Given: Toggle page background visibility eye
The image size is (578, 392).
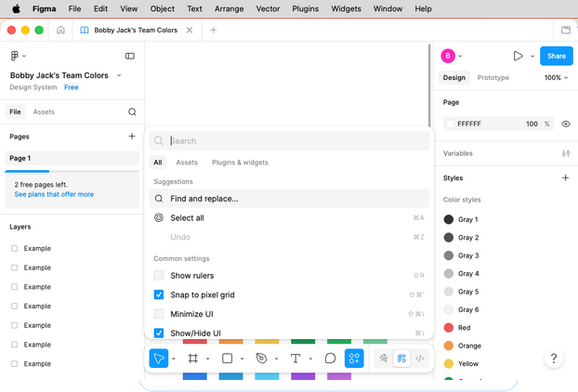Looking at the screenshot, I should tap(566, 124).
